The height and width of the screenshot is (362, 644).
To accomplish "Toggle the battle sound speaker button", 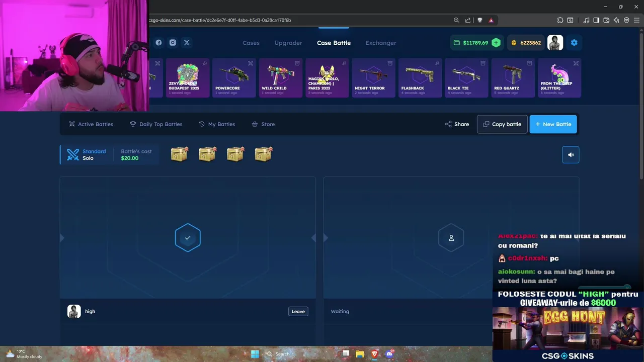I will click(571, 155).
